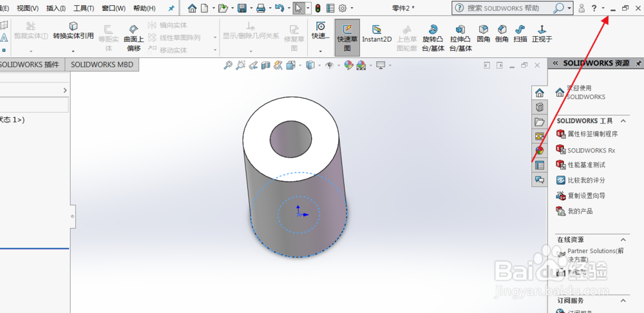Open Appearances color ball task pane tab
Screen dimensions: 644x313
[540, 150]
